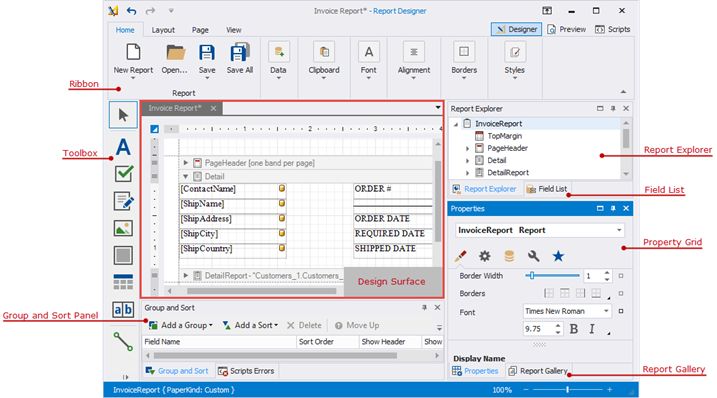Image resolution: width=717 pixels, height=398 pixels.
Task: Click Add a Group button
Action: 181,325
